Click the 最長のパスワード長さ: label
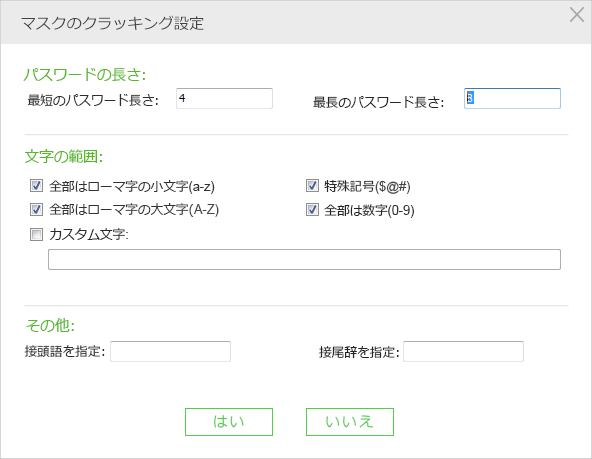The width and height of the screenshot is (592, 459). click(x=378, y=102)
